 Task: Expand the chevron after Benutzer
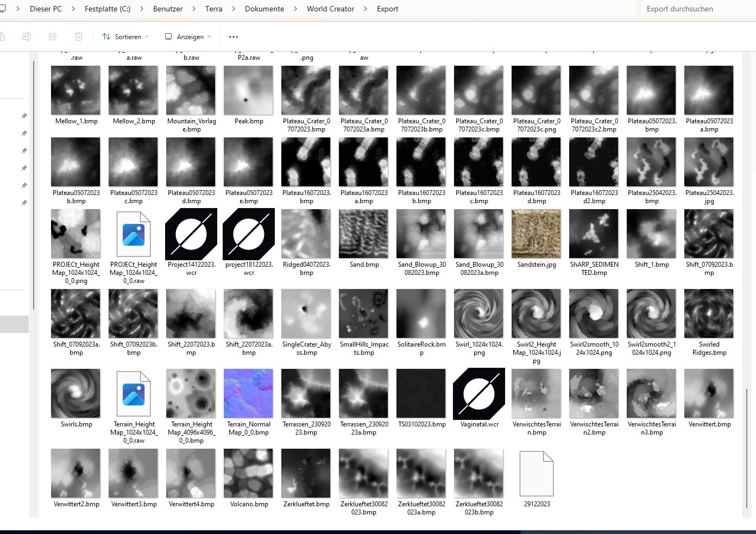pyautogui.click(x=194, y=9)
